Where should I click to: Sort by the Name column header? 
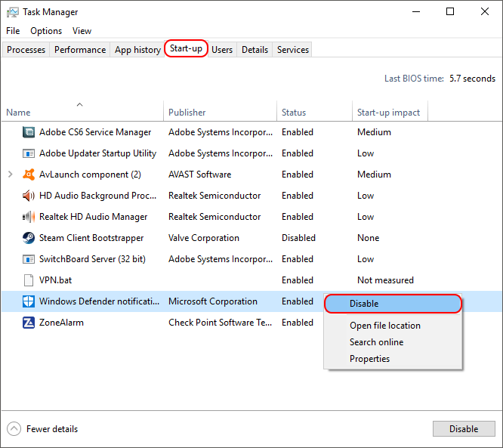tap(82, 111)
